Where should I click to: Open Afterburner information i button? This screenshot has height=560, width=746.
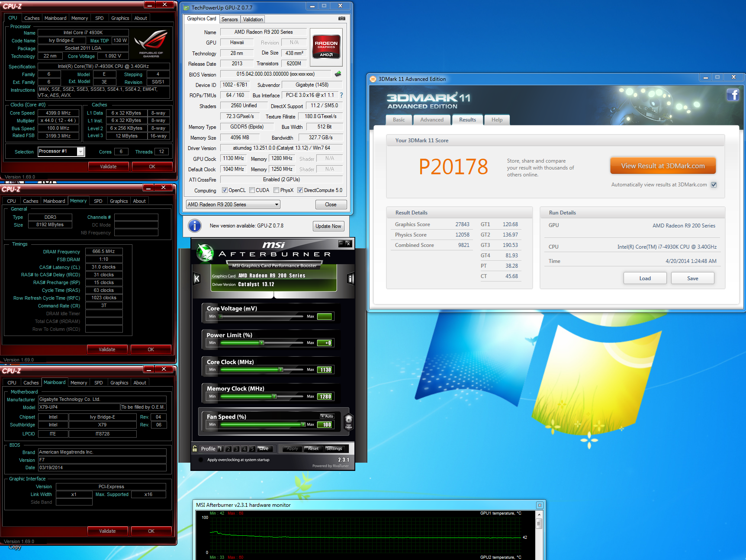pyautogui.click(x=350, y=279)
